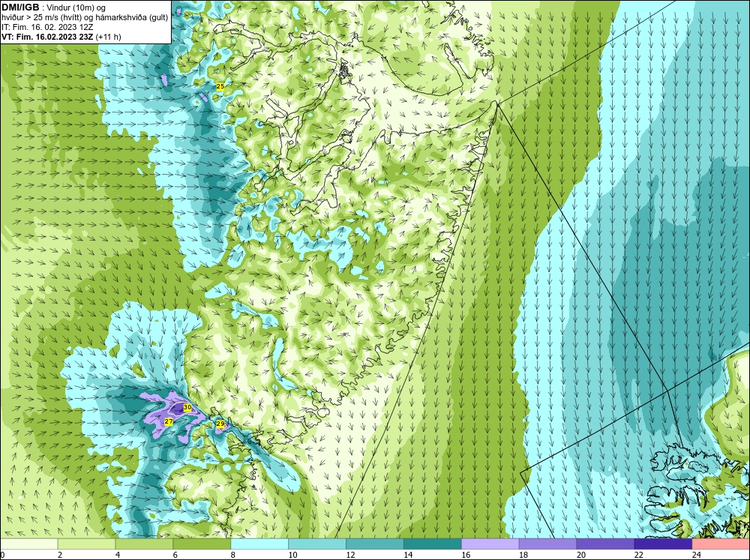Click the 6–8 m/s olive green legend swatch
The height and width of the screenshot is (560, 750).
click(x=202, y=544)
